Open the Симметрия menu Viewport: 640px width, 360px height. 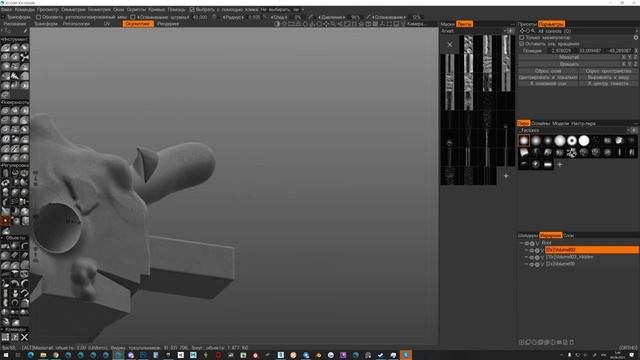(x=73, y=9)
